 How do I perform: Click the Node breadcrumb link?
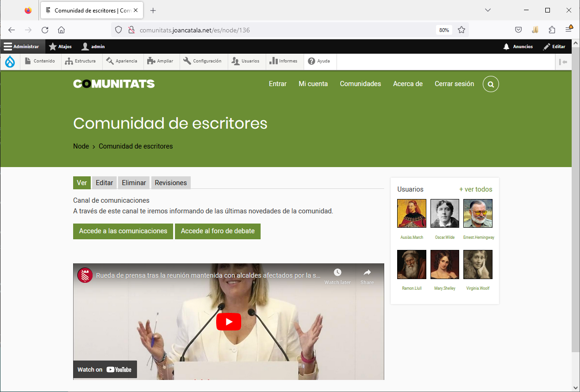point(81,146)
